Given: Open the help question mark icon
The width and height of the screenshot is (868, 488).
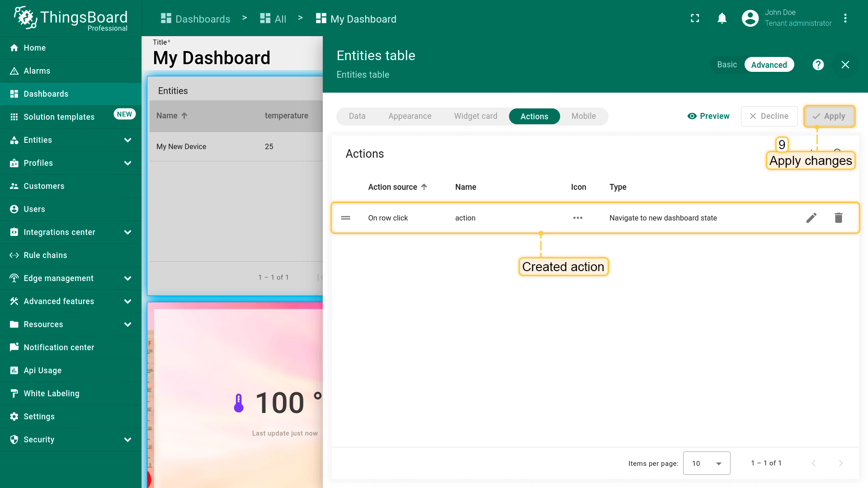Looking at the screenshot, I should (818, 65).
